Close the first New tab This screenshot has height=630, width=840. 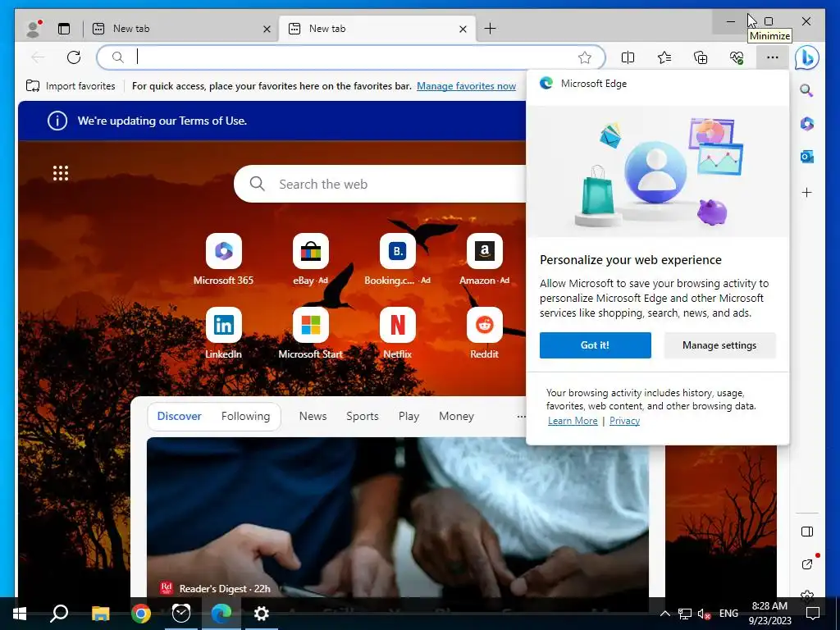tap(267, 29)
